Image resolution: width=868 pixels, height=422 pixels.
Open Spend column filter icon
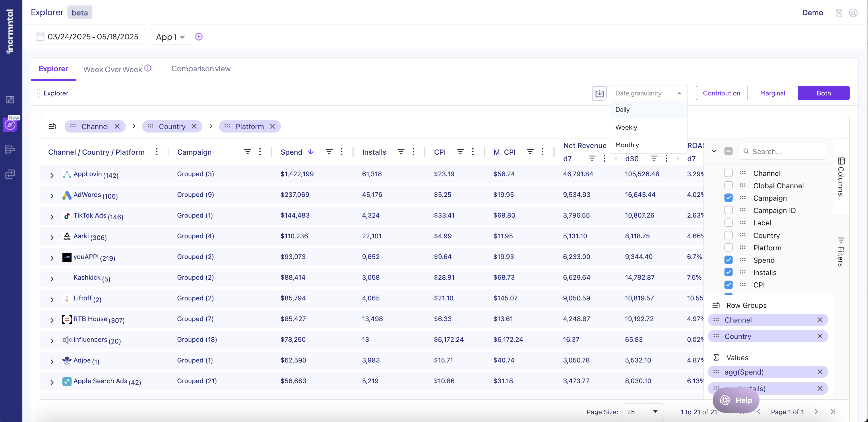[329, 152]
